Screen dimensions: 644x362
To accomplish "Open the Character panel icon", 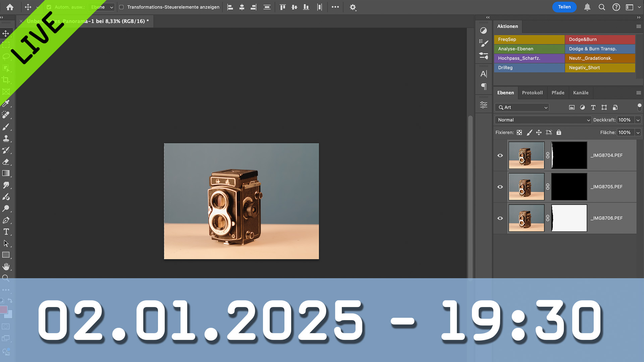I will [483, 74].
